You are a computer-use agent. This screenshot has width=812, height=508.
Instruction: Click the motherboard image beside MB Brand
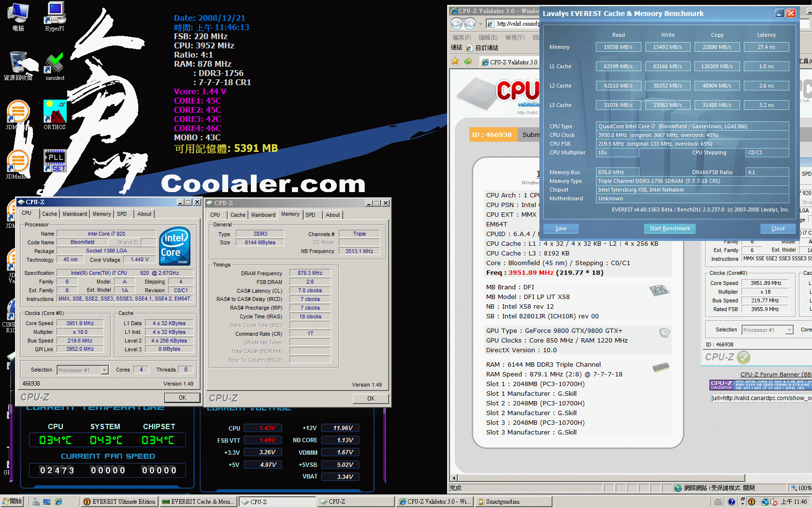click(659, 290)
